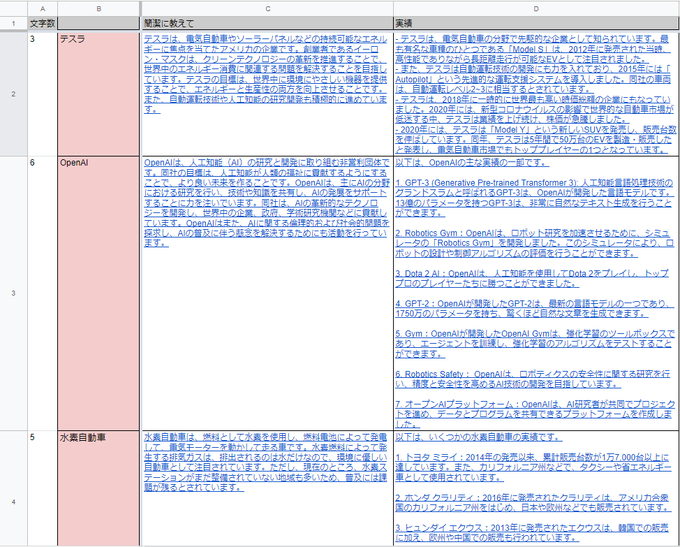Viewport: 680px width, 547px height.
Task: Click the 7. オープンAIプラットフォーム list item
Action: click(535, 414)
